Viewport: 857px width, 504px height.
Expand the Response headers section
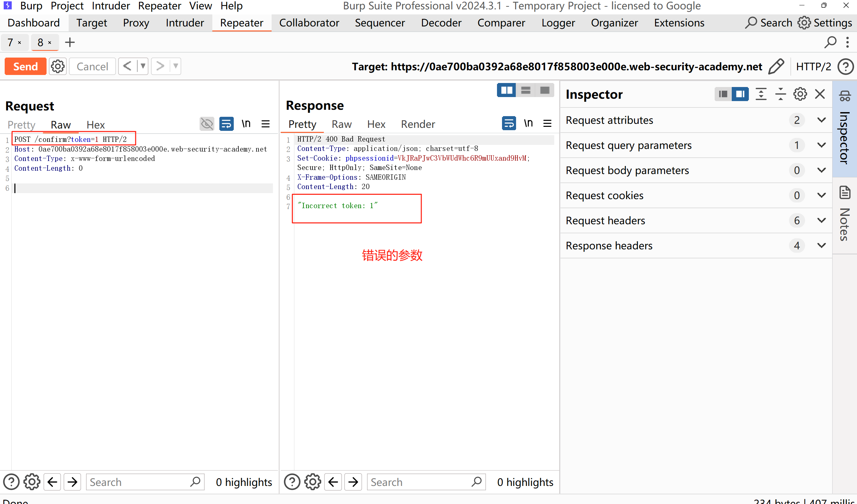821,245
